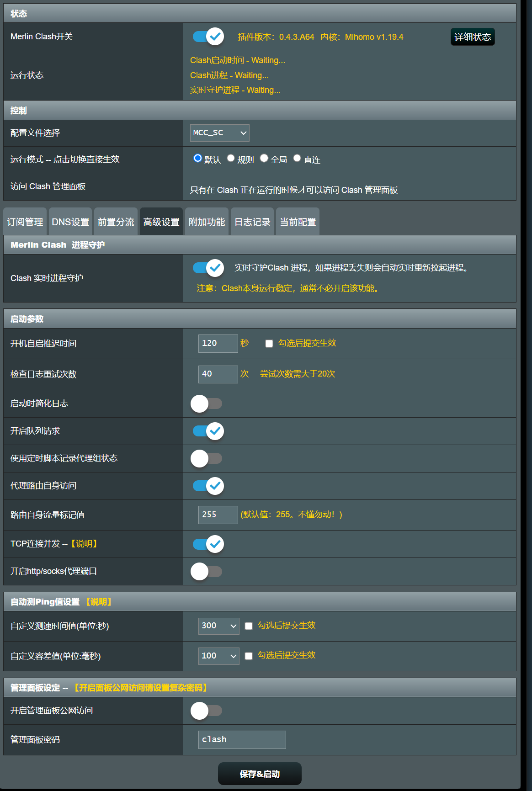Enable 开启http/socks代理端口 toggle
Image resolution: width=532 pixels, height=791 pixels.
[x=206, y=571]
